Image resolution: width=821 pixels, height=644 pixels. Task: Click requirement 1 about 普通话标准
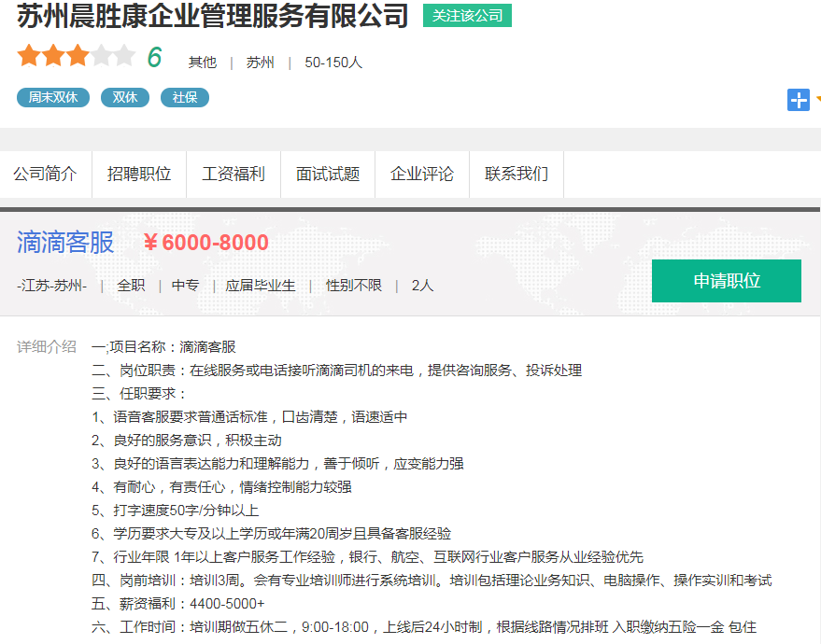[x=249, y=417]
